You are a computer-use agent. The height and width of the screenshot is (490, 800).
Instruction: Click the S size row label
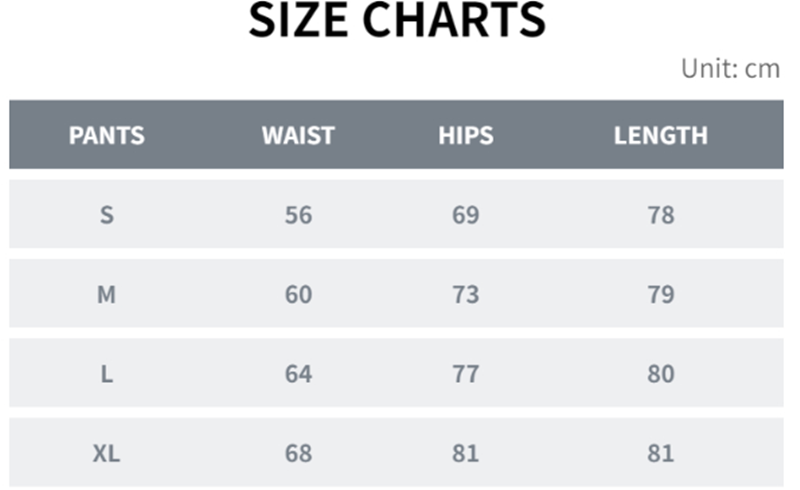106,215
